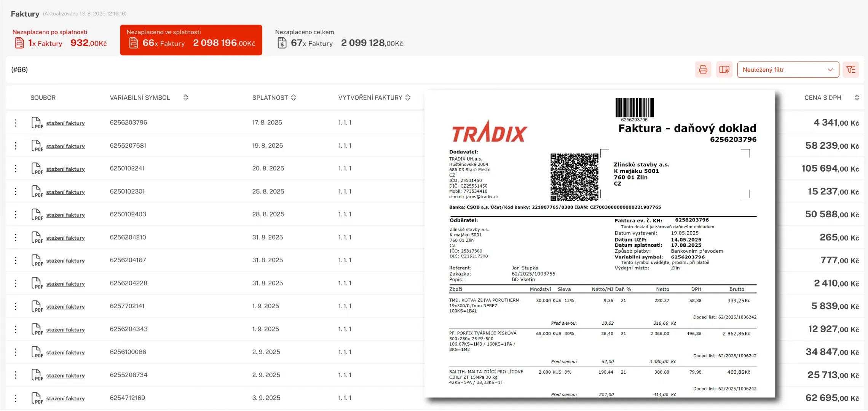Sort by Variabilní symbol column arrows

(x=186, y=98)
